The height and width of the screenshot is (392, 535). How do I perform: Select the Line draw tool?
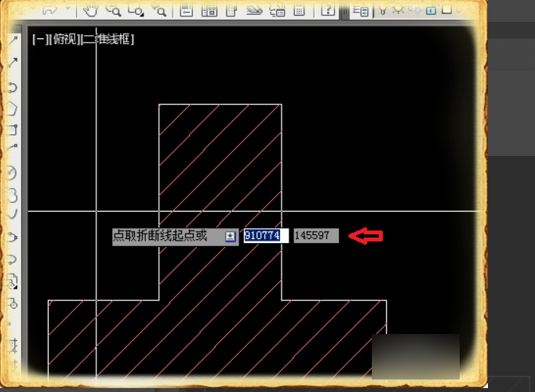pos(13,42)
